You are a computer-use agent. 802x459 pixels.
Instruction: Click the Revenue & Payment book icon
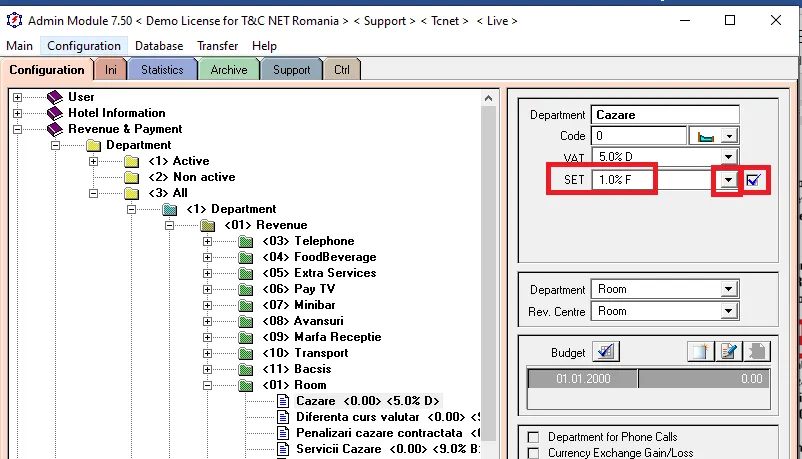click(x=55, y=129)
